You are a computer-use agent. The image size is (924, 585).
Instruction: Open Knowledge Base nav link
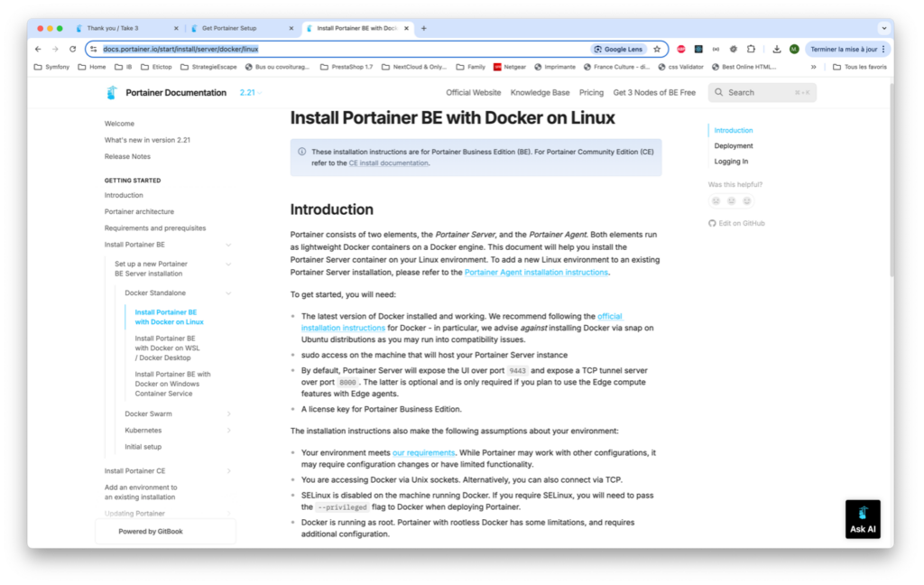pos(540,93)
